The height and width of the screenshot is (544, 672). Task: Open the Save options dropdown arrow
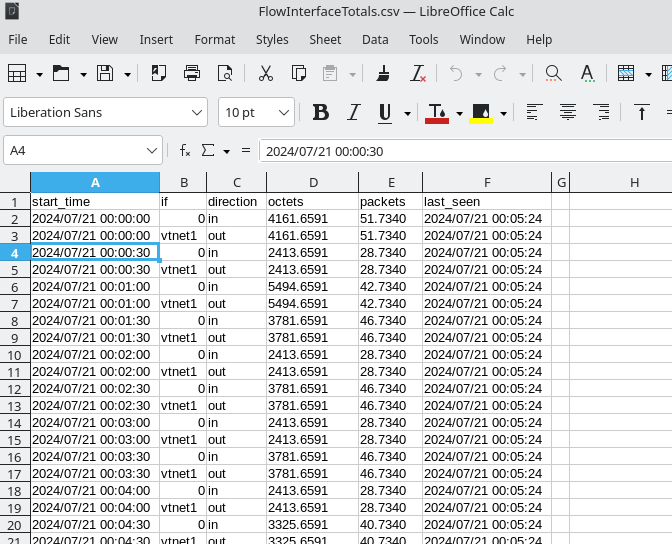click(127, 74)
